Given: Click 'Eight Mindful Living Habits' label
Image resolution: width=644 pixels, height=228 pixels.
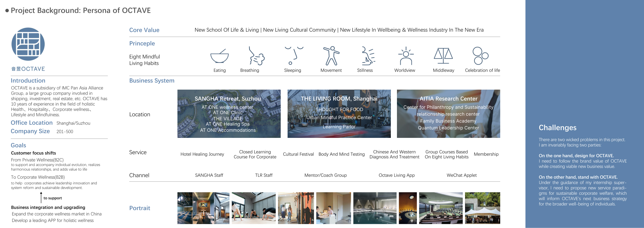Looking at the screenshot, I should point(145,60).
